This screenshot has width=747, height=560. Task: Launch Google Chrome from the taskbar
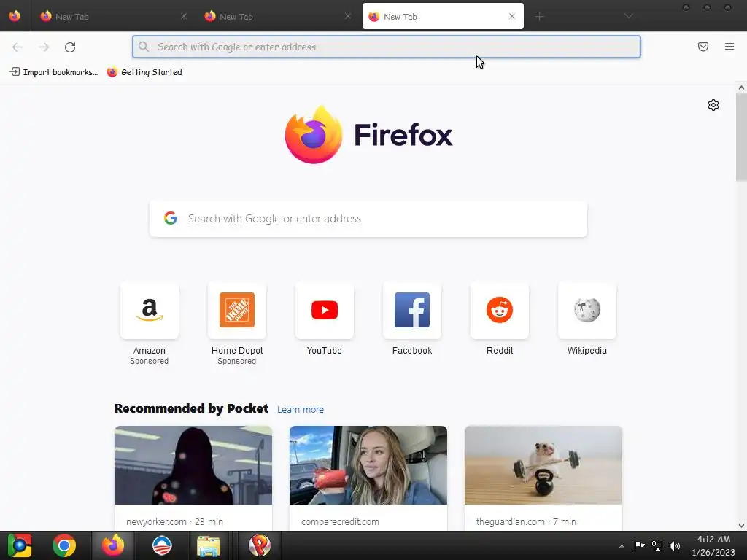[64, 545]
